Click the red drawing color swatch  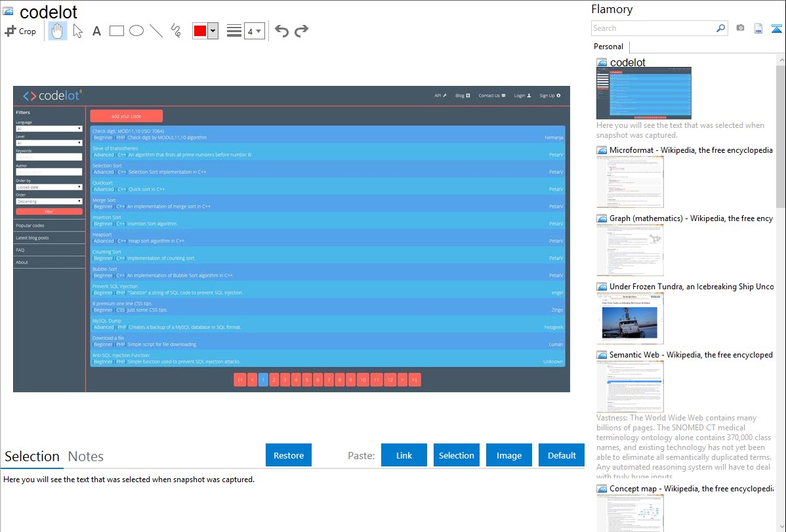pos(200,31)
